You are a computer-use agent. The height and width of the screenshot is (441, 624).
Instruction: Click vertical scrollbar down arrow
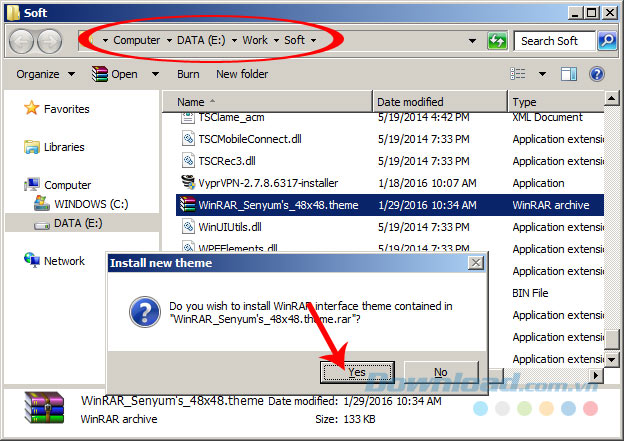611,359
